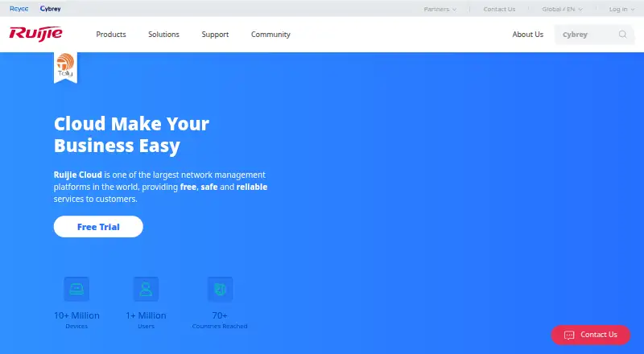The image size is (644, 354).
Task: Click the Cloud Make Your Business Easy heading
Action: (131, 134)
